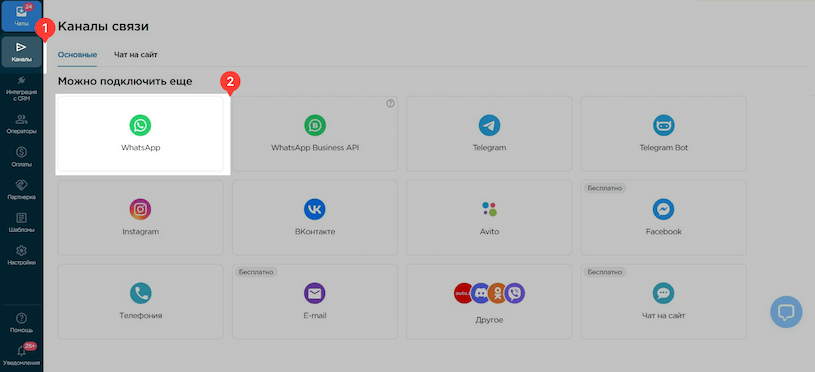The width and height of the screenshot is (815, 372).
Task: Click the E-mail card label
Action: click(x=315, y=315)
